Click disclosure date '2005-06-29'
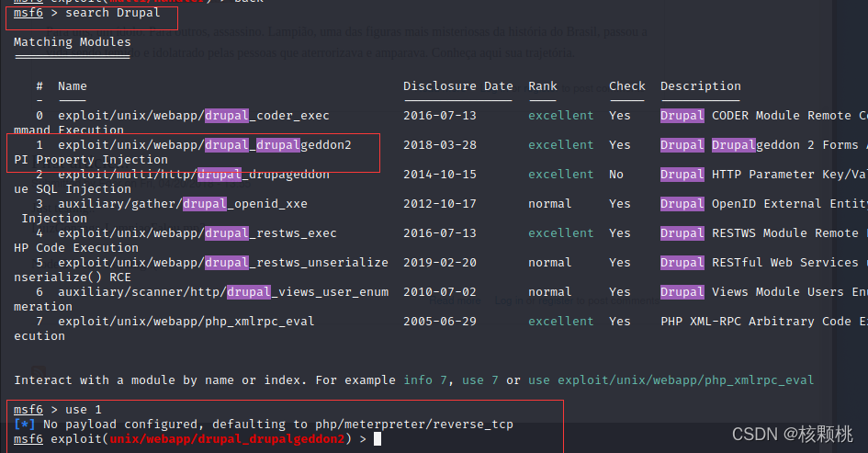868x453 pixels. tap(440, 322)
